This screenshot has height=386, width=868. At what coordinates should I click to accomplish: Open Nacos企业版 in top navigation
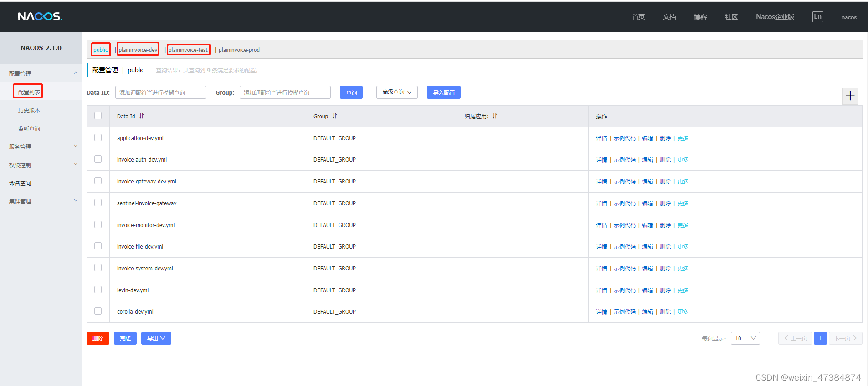pyautogui.click(x=775, y=17)
